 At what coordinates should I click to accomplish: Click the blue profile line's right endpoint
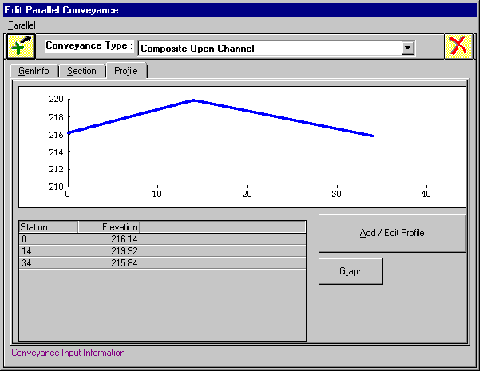(372, 135)
